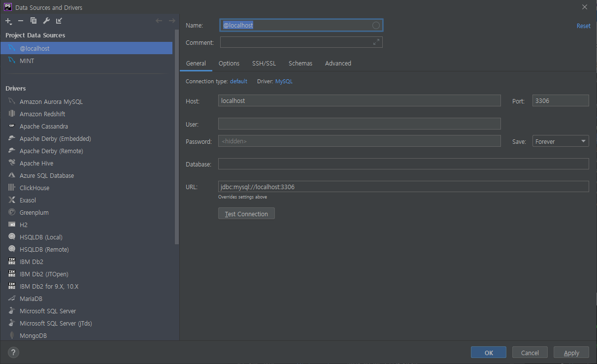Image resolution: width=597 pixels, height=364 pixels.
Task: Change connection type via default link
Action: [238, 81]
